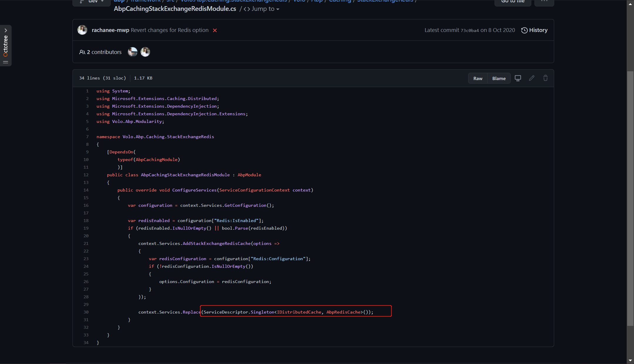Click AbpCachingModule in typeof expression
This screenshot has height=364, width=634.
coord(156,160)
